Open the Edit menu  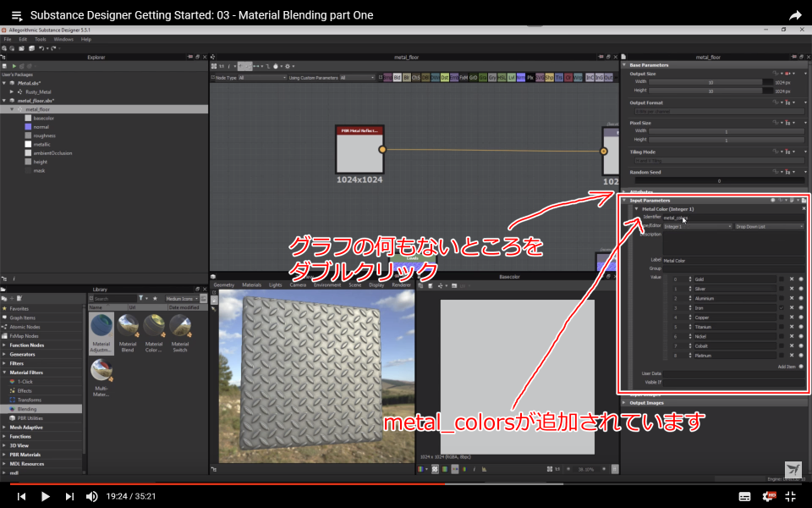(x=23, y=40)
